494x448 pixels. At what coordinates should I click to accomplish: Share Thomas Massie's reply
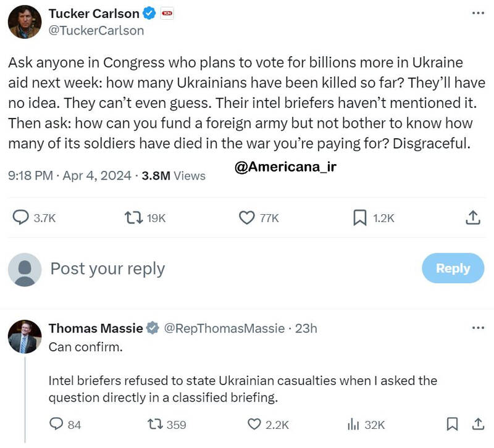coord(478,424)
